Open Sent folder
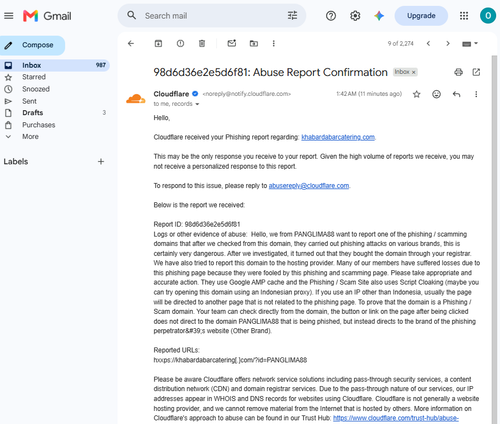This screenshot has height=424, width=500. tap(29, 101)
